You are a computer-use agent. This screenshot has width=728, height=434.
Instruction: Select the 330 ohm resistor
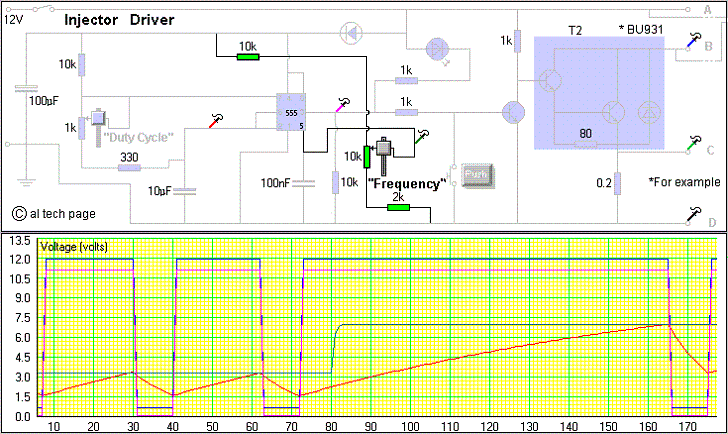coord(129,168)
